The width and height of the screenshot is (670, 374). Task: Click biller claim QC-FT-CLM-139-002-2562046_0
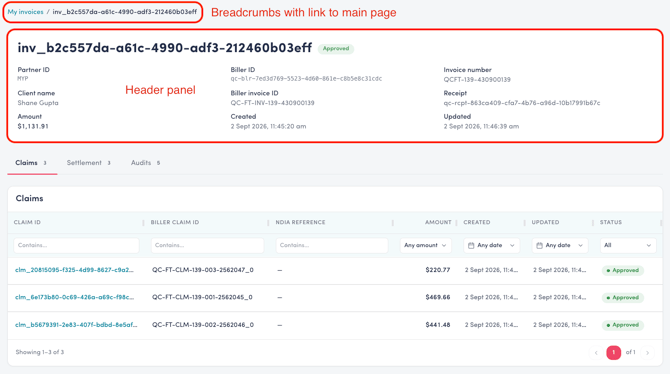tap(203, 325)
